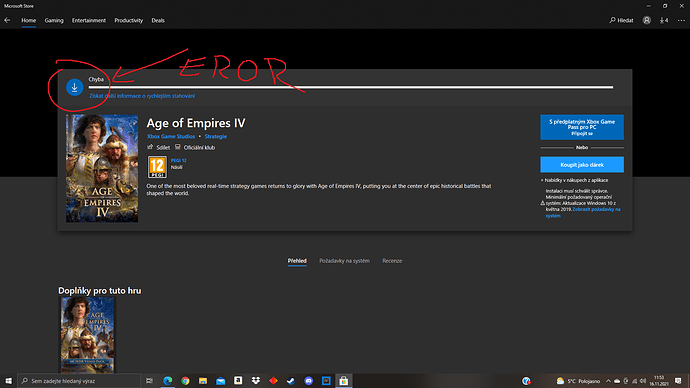Open the weather widget showing 5°C
The image size is (690, 388).
(x=578, y=381)
